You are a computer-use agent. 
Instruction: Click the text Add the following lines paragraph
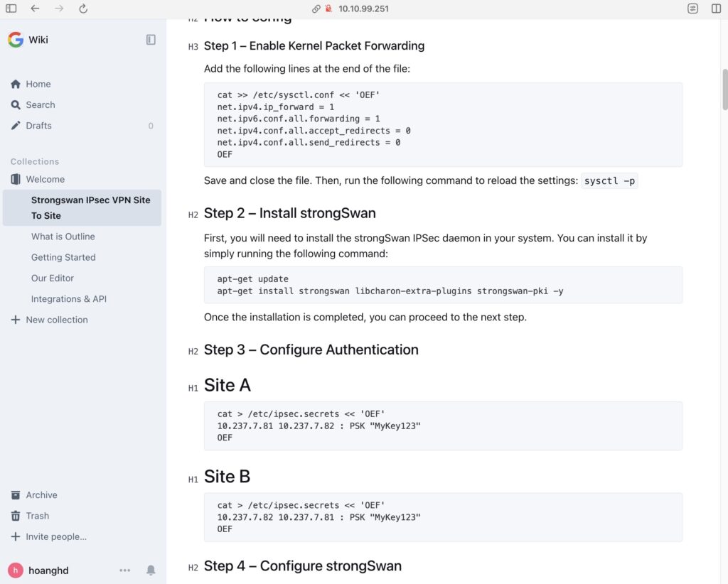coord(307,69)
